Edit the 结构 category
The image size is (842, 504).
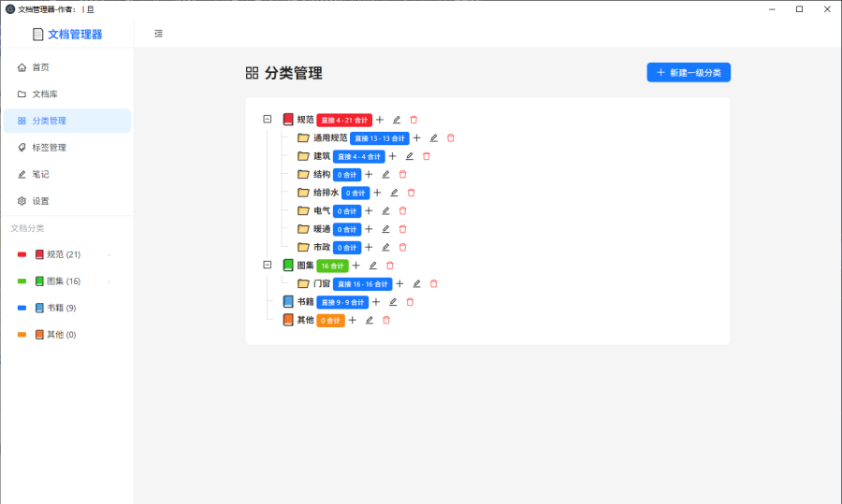tap(385, 175)
